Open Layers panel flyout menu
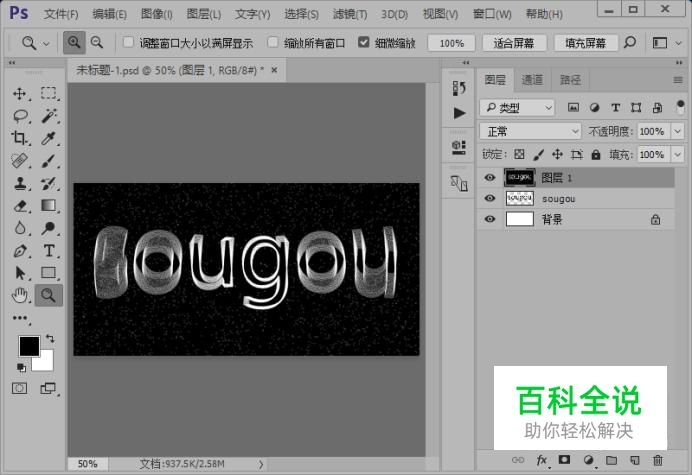This screenshot has width=692, height=475. click(678, 80)
